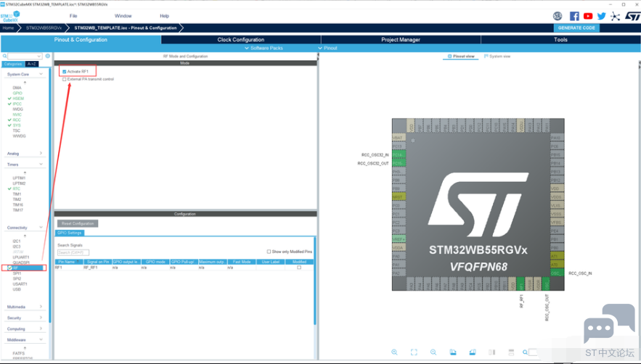Click the category search combo box
The width and height of the screenshot is (641, 364).
coord(25,56)
